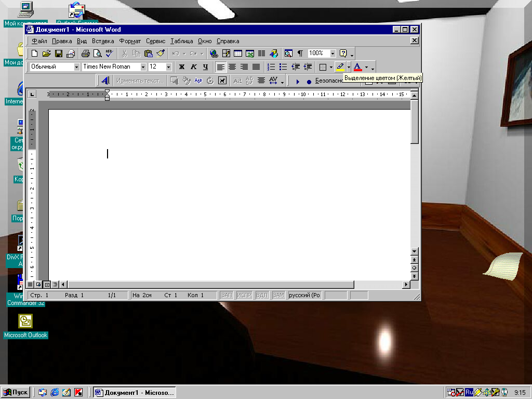This screenshot has width=532, height=399.
Task: Toggle the numbered list
Action: (271, 67)
